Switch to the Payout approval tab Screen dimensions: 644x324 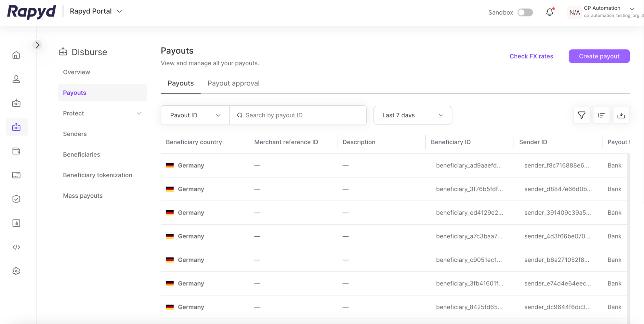233,83
